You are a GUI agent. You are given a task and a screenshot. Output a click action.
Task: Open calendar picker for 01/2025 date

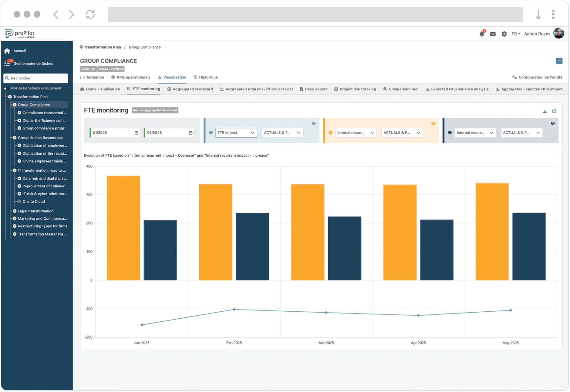pos(136,133)
